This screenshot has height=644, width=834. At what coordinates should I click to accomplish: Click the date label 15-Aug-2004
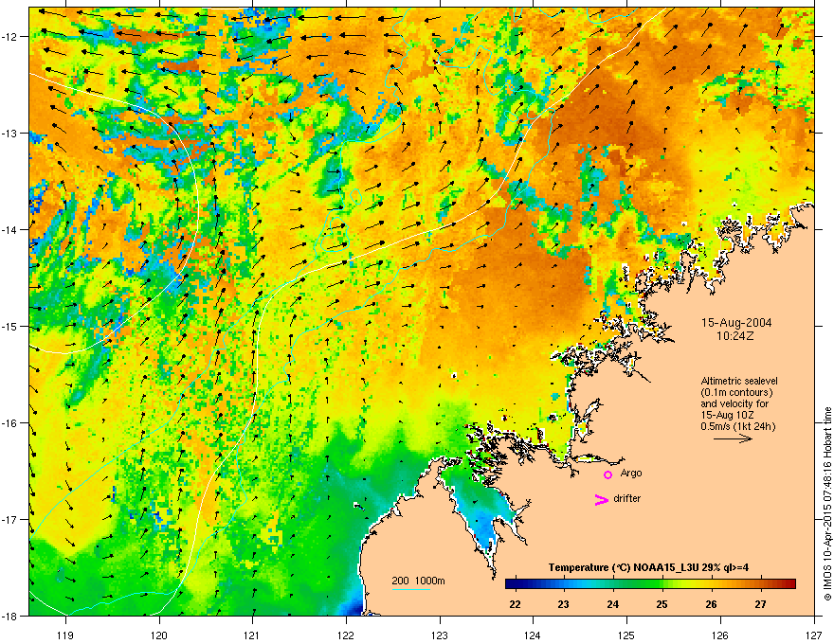[x=736, y=323]
